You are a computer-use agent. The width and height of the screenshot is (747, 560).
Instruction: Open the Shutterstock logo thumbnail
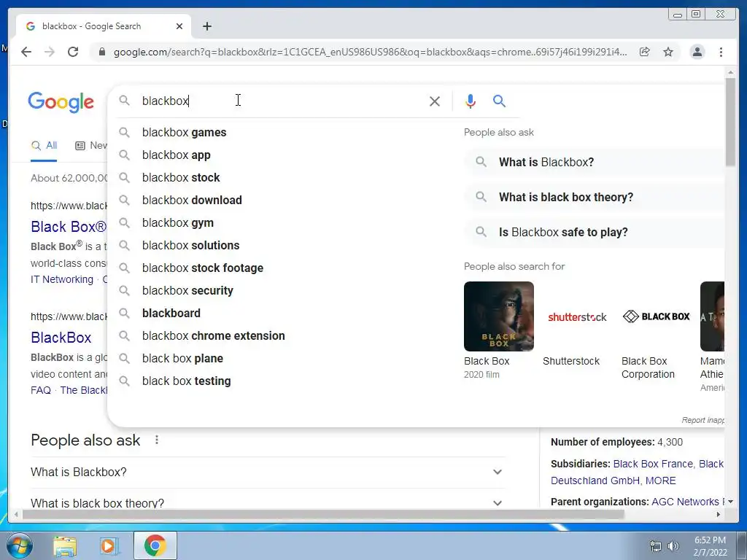click(578, 316)
